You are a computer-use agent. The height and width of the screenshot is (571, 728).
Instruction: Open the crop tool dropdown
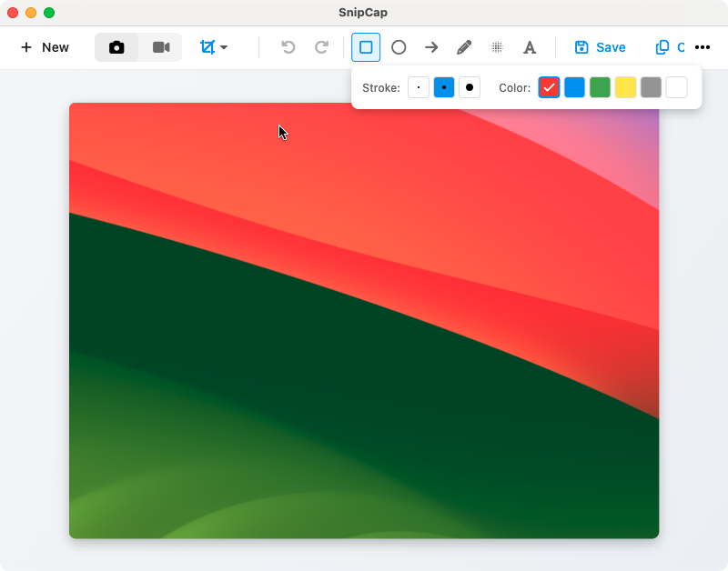tap(214, 47)
